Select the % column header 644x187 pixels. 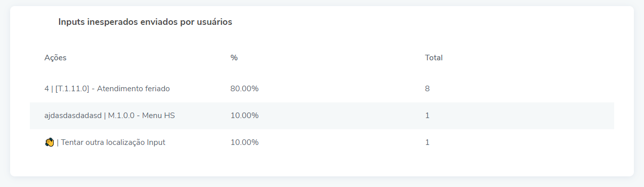[x=234, y=58]
